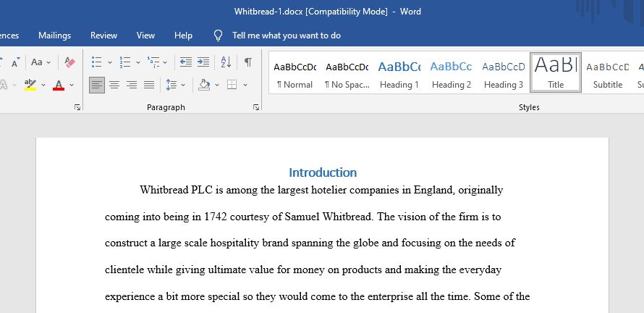Apply the No Spacing style
This screenshot has width=644, height=313.
347,73
